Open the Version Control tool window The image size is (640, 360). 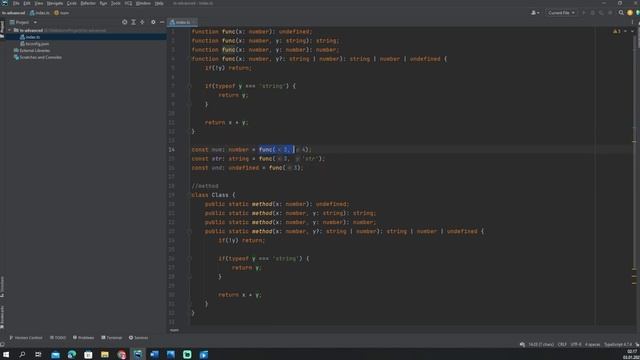(26, 338)
